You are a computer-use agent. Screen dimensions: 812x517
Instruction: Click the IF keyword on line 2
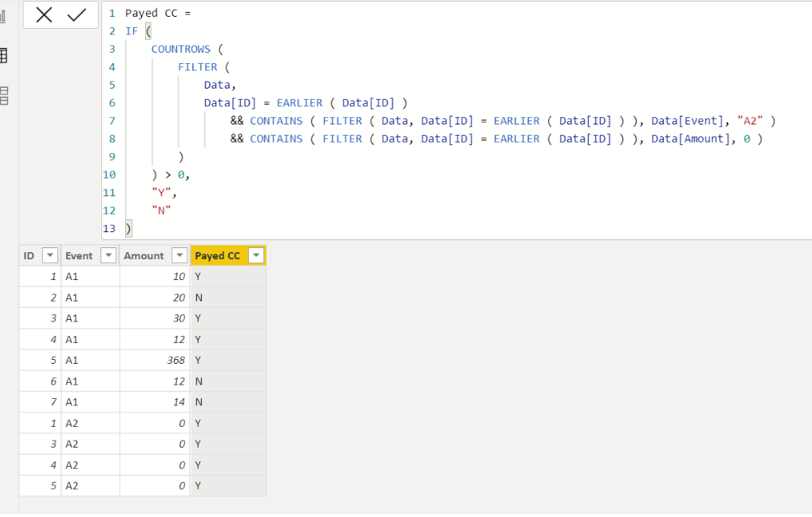(x=132, y=31)
